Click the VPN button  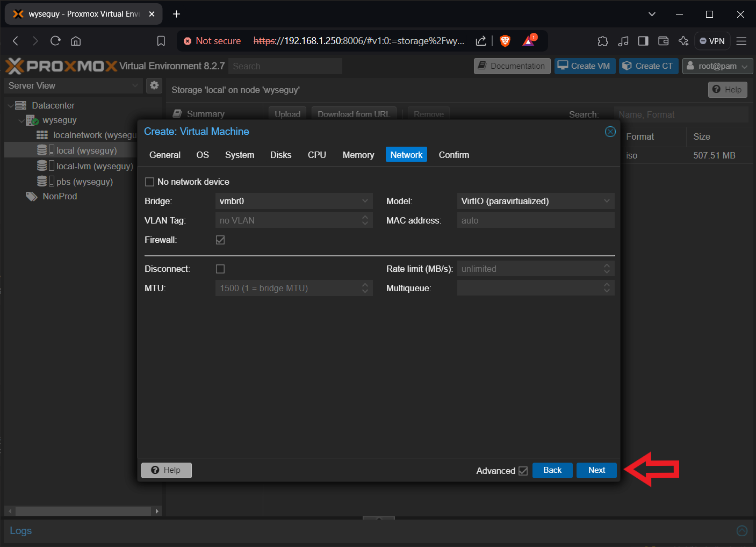(712, 41)
